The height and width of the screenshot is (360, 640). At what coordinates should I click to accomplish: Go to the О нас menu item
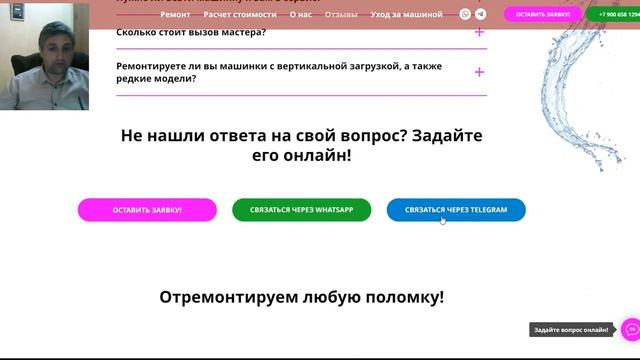coord(301,15)
